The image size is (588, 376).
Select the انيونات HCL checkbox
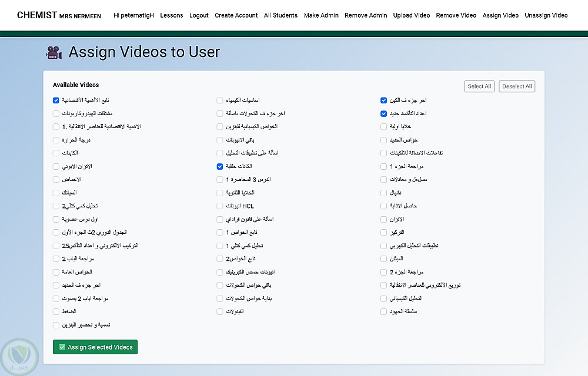coord(220,206)
